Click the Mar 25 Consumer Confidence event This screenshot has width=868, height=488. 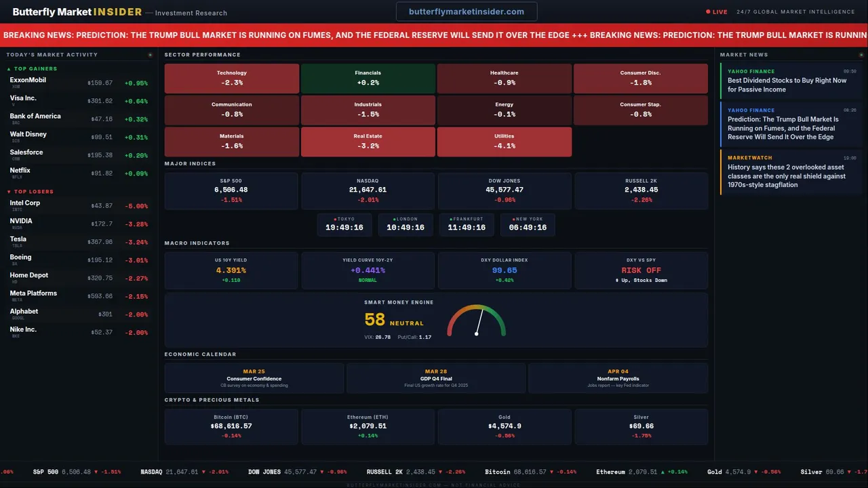pyautogui.click(x=254, y=378)
